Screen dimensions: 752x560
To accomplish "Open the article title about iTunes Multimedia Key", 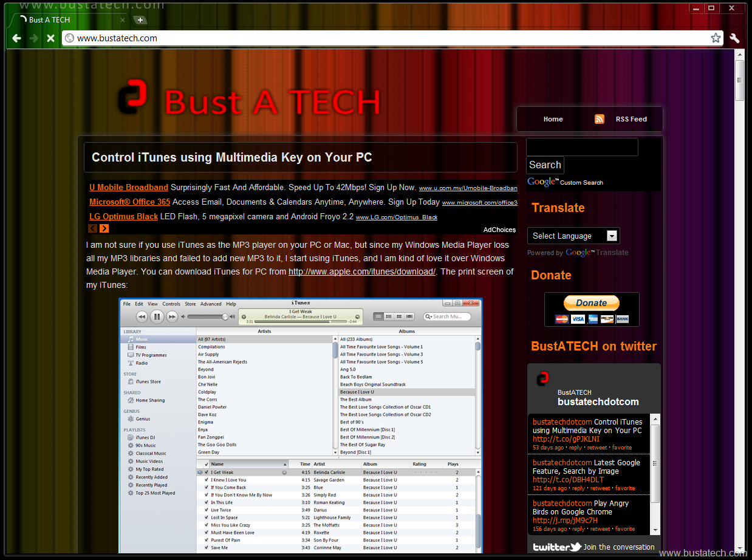I will tap(231, 157).
